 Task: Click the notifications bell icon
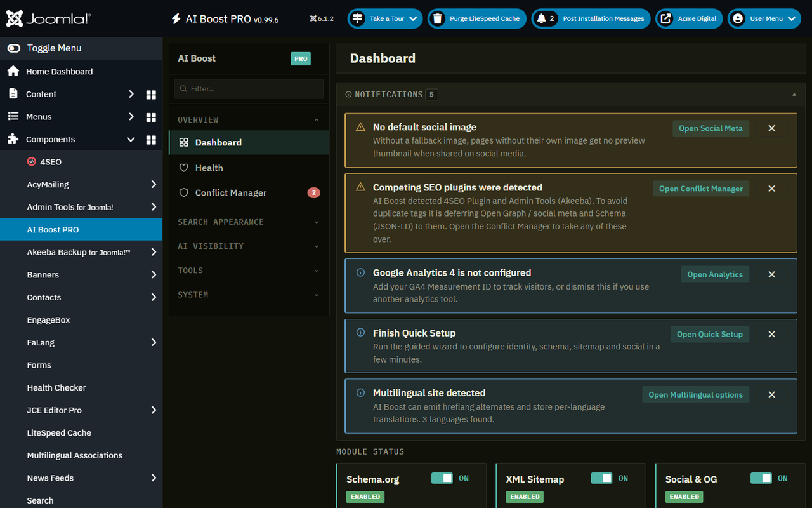pyautogui.click(x=541, y=18)
